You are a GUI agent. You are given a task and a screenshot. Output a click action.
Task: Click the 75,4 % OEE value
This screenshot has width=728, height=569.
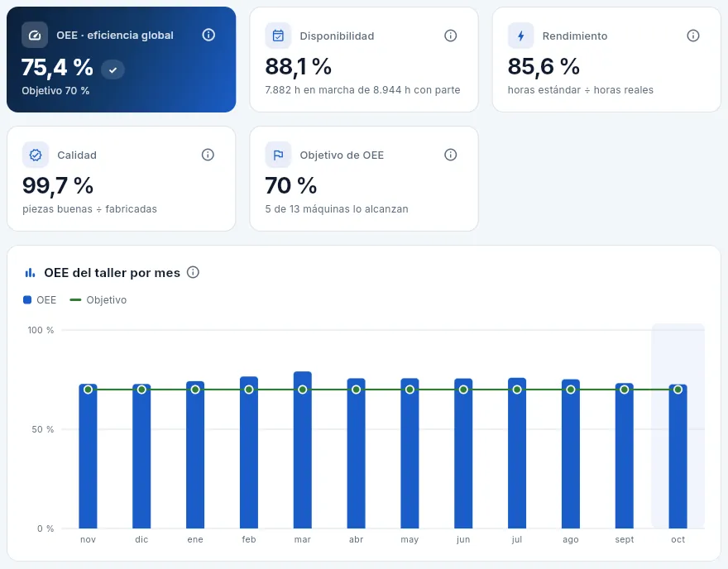[x=57, y=68]
